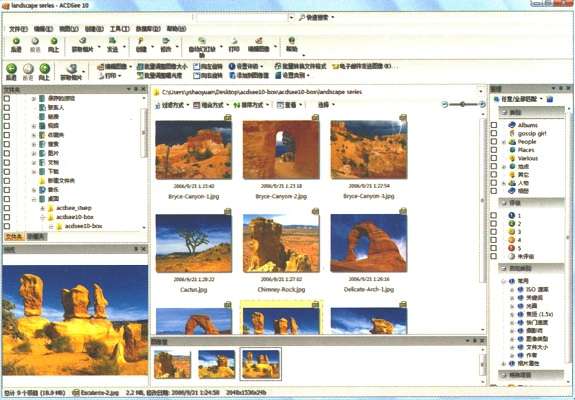Open the quick search dropdown arrow
This screenshot has height=400, width=575.
point(333,17)
